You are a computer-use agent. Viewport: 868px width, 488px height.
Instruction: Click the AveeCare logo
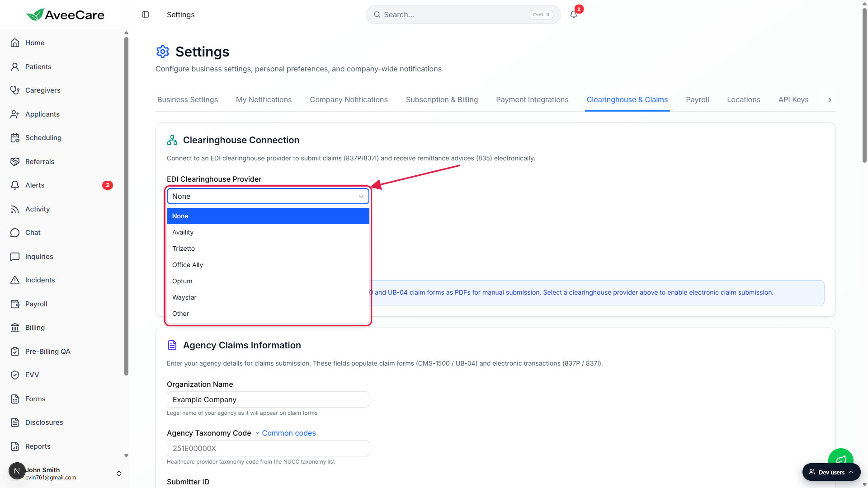pyautogui.click(x=65, y=14)
